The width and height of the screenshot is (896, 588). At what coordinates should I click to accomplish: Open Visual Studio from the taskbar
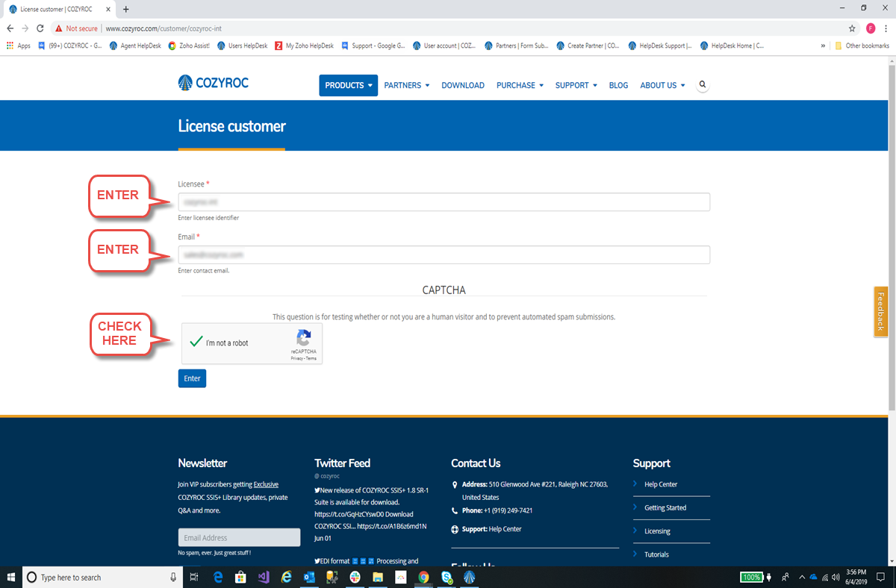[x=264, y=577]
